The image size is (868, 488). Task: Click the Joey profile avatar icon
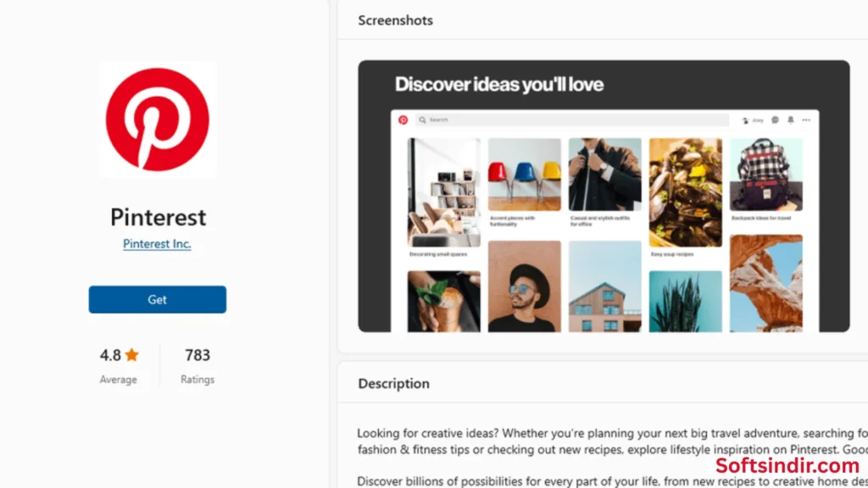745,120
